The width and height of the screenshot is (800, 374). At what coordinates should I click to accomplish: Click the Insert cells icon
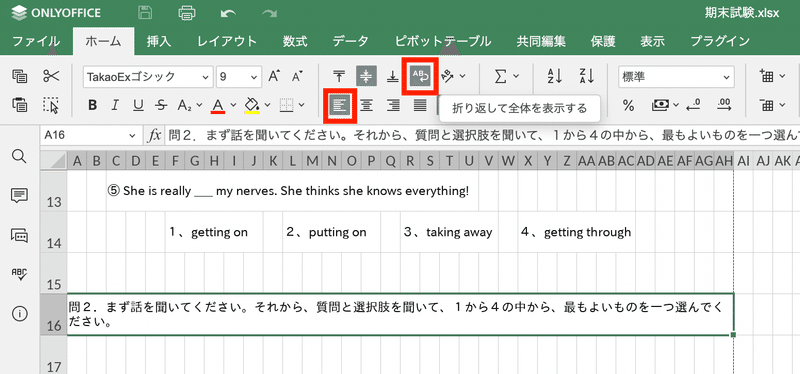767,77
